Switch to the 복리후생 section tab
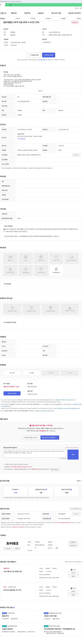Screen dimensions: 82x644 coord(48,19)
